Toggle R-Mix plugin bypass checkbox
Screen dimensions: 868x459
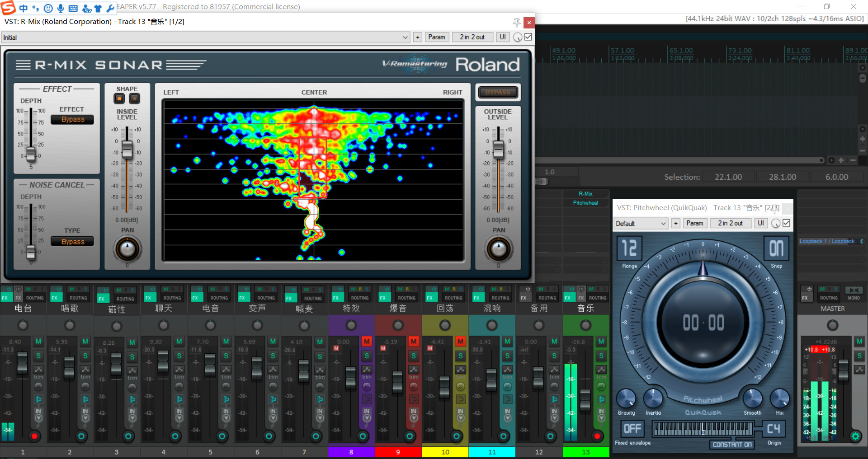528,37
